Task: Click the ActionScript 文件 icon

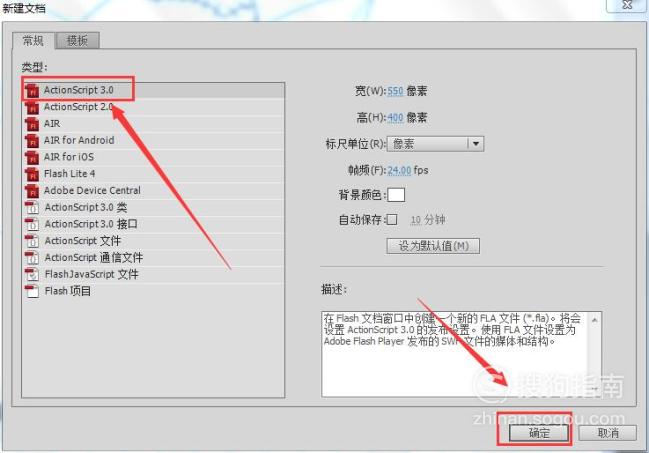Action: 32,241
